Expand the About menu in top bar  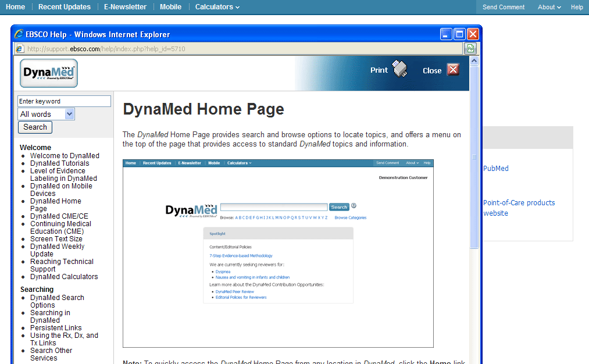[x=549, y=7]
